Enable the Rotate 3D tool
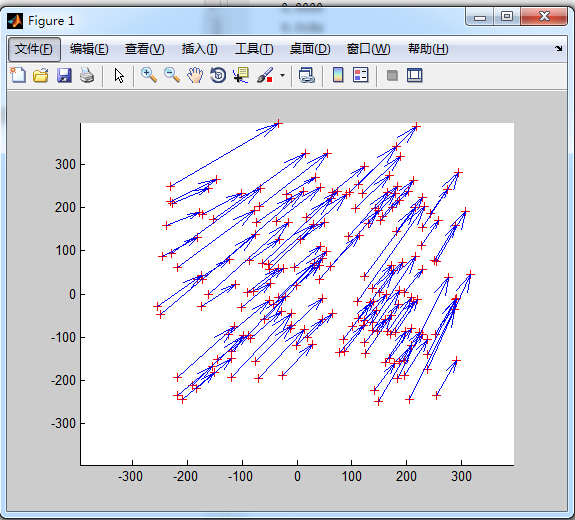Viewport: 575px width, 520px height. tap(218, 76)
